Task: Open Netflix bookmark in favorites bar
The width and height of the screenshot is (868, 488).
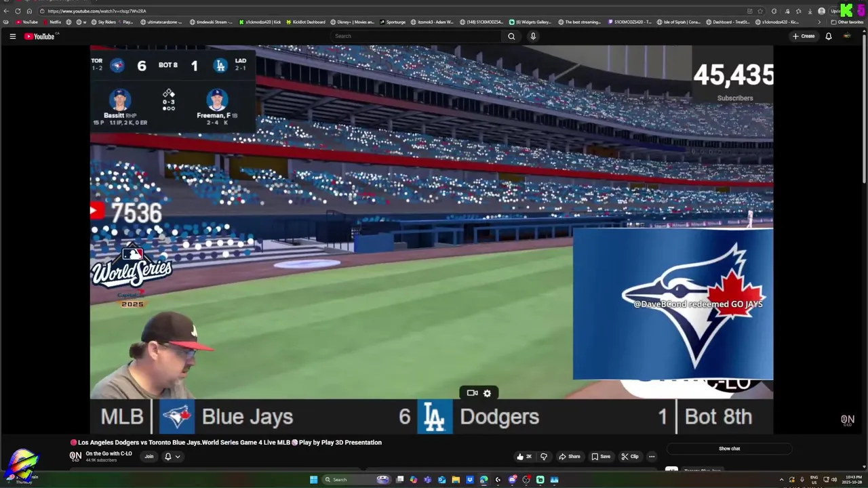Action: click(52, 22)
